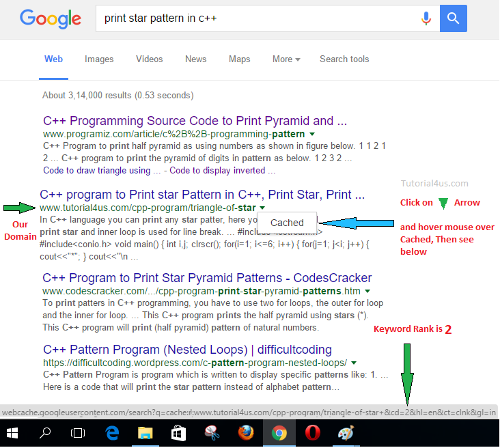Open the C++ program to Print star Pattern result

202,195
